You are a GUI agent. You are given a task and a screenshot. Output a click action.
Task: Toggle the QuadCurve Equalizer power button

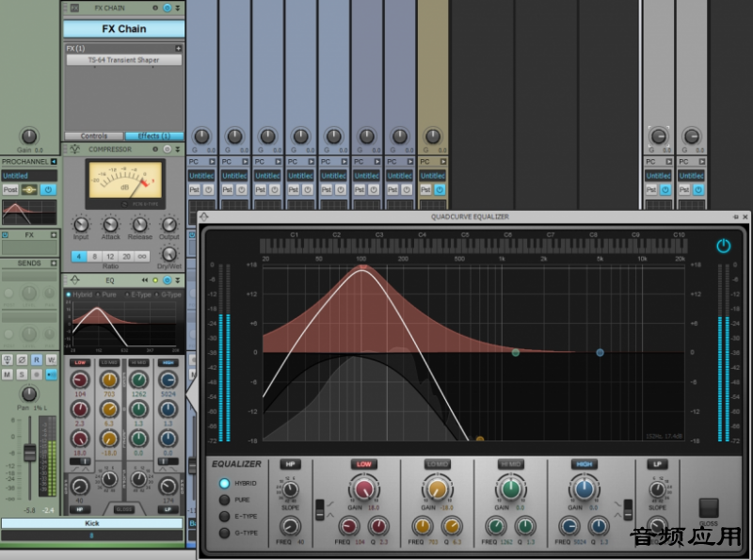click(723, 246)
